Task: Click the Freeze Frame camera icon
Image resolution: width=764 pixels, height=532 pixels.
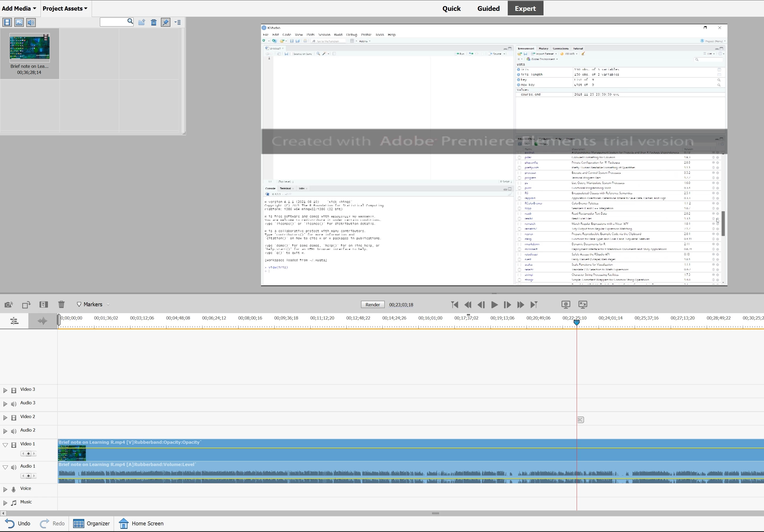Action: click(x=9, y=304)
